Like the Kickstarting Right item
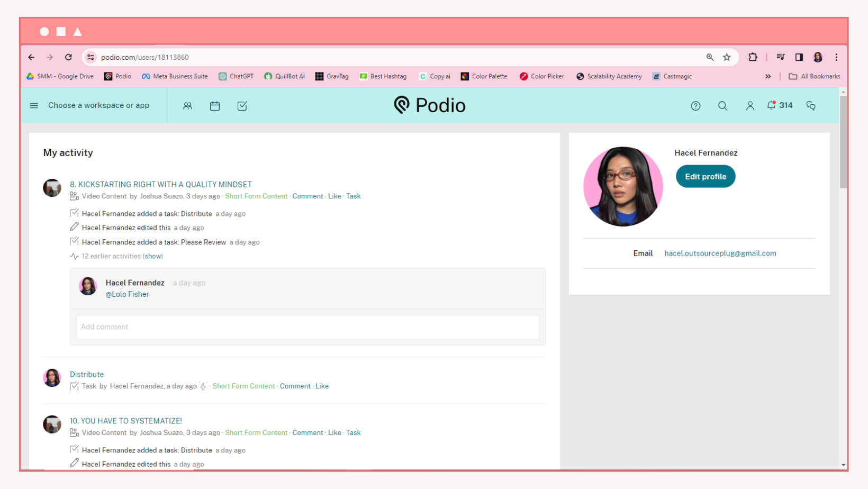Image resolution: width=868 pixels, height=489 pixels. point(334,196)
